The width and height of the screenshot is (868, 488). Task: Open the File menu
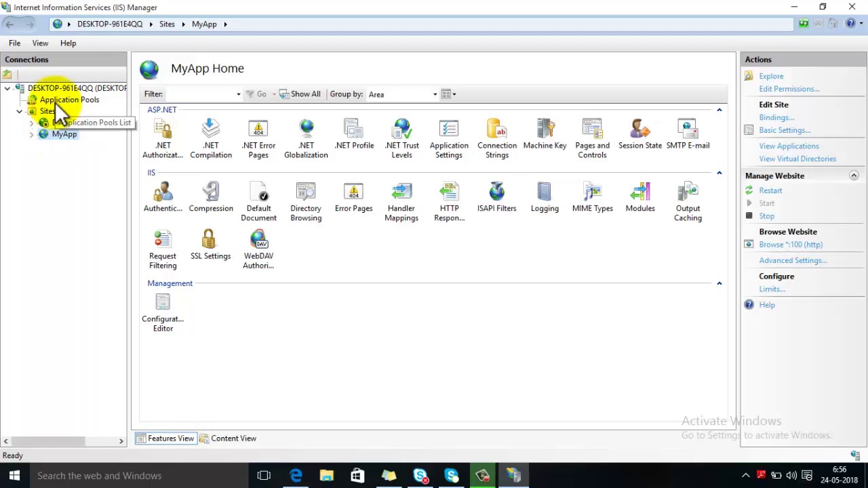pyautogui.click(x=14, y=43)
